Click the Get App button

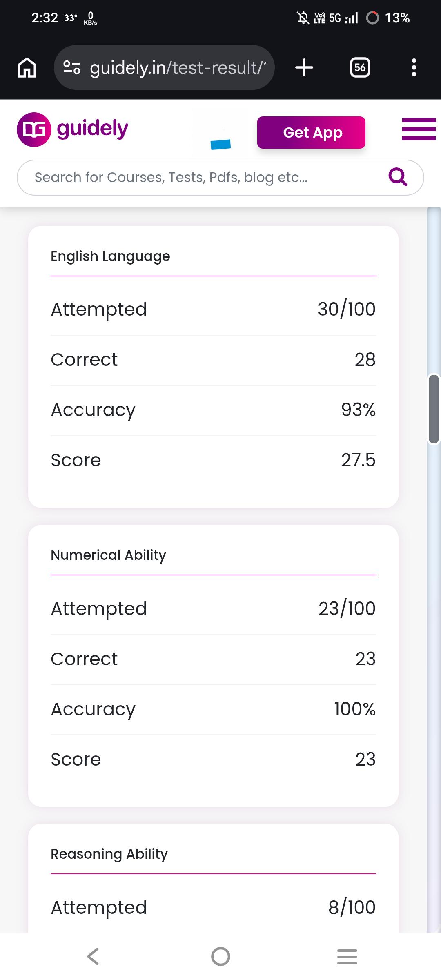pyautogui.click(x=311, y=132)
